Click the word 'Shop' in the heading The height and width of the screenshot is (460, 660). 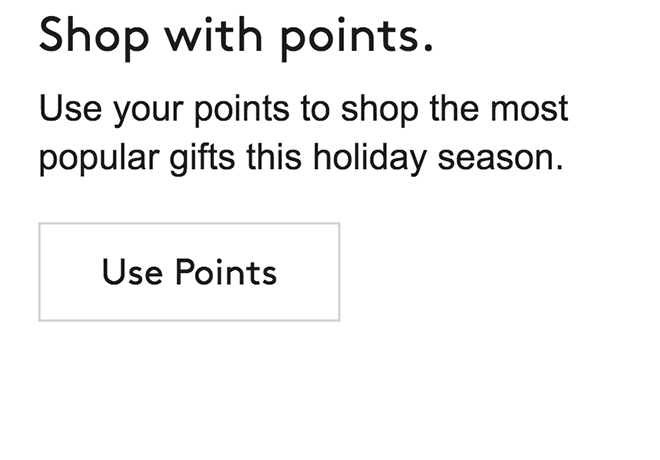[x=89, y=37]
